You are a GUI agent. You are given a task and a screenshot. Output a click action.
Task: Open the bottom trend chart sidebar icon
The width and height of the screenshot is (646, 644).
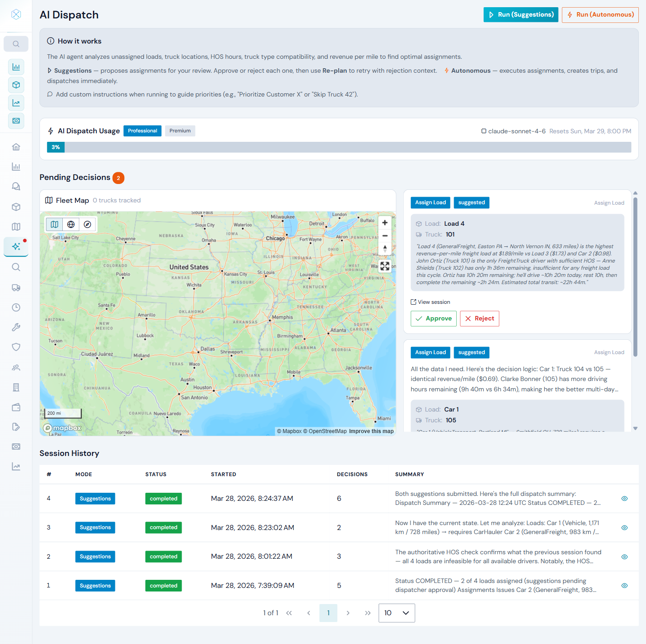coord(16,466)
